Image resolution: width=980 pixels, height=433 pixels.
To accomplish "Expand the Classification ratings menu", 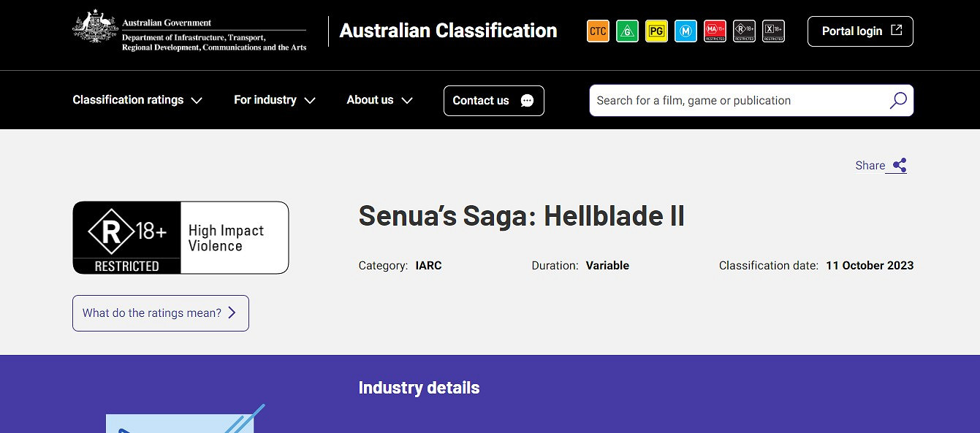I will click(137, 100).
